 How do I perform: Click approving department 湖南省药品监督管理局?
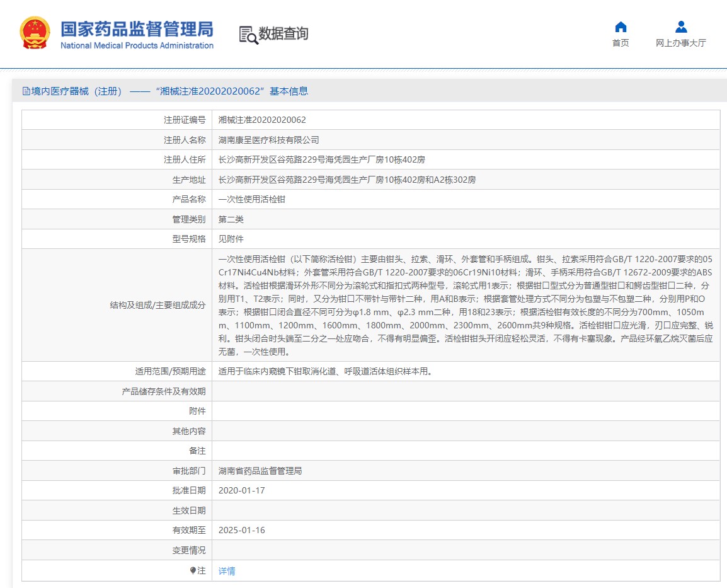pos(260,471)
